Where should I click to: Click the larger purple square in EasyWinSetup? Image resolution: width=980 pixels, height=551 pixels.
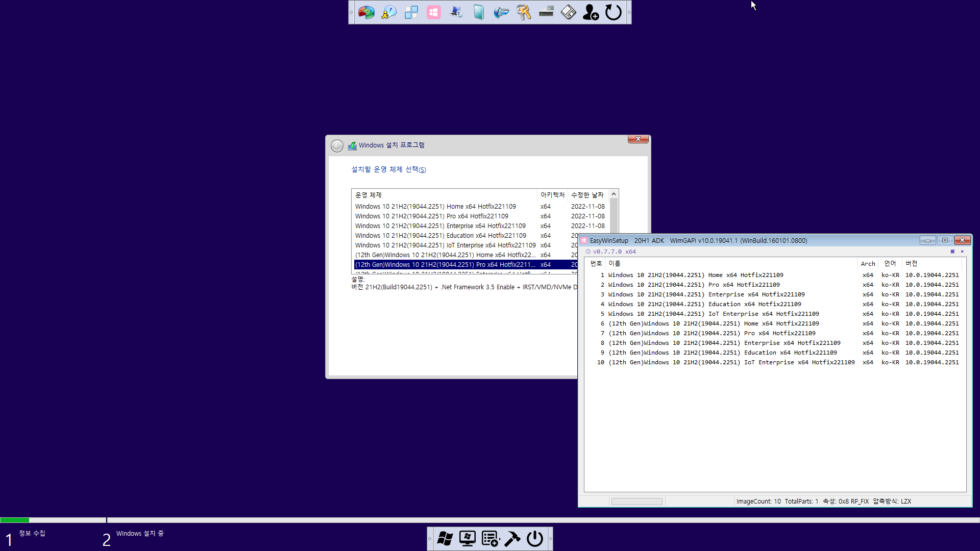pyautogui.click(x=952, y=252)
